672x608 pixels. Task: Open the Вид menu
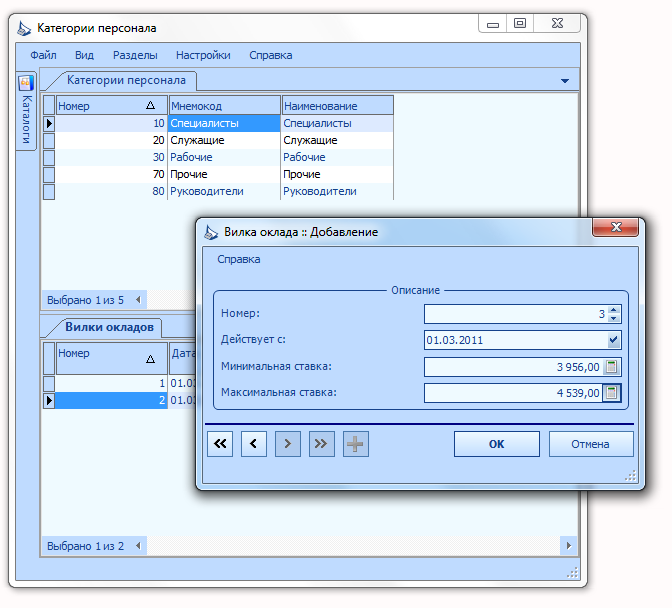click(84, 55)
